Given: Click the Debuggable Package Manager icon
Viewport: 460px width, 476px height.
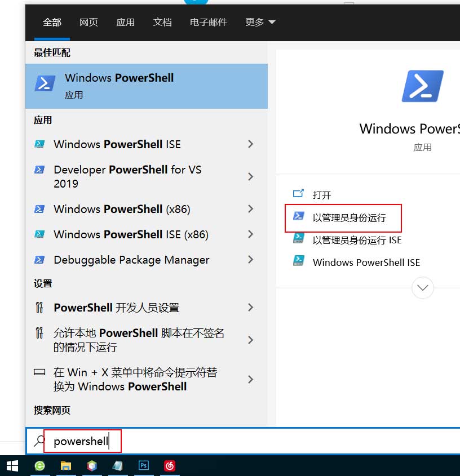Looking at the screenshot, I should pos(39,260).
